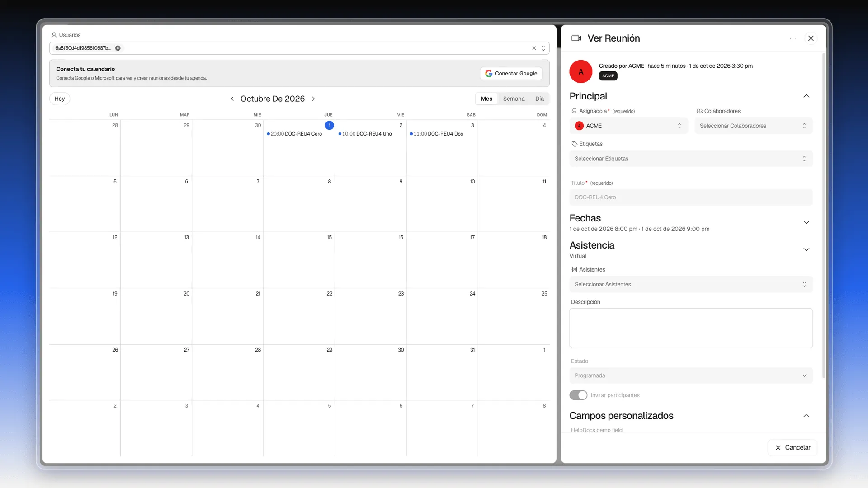This screenshot has width=868, height=488.
Task: Expand the Fechas section
Action: [x=806, y=222]
